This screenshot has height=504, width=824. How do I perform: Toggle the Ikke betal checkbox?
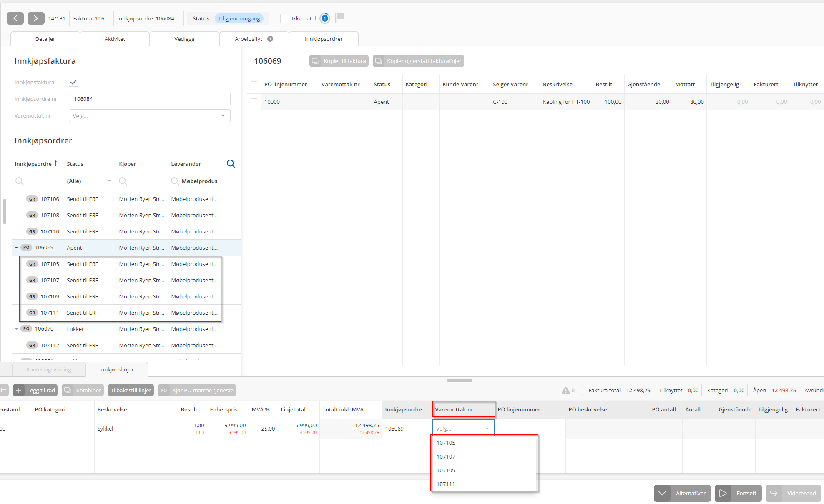tap(285, 18)
